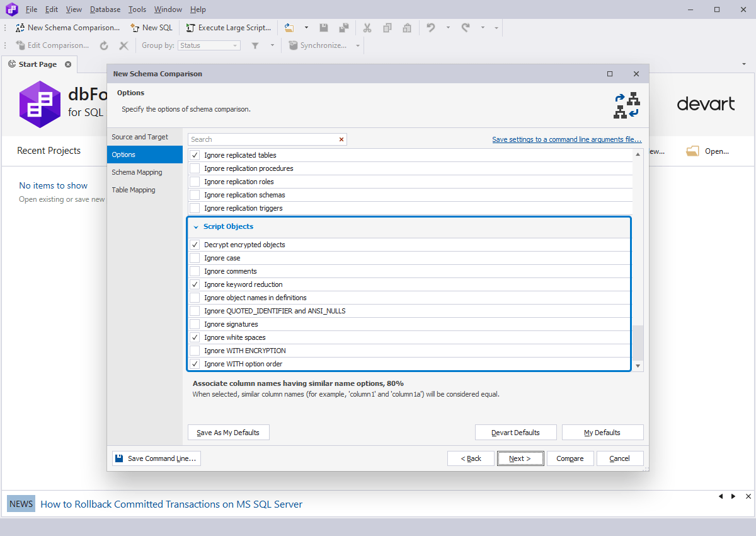This screenshot has height=536, width=756.
Task: Open the Database menu
Action: point(105,9)
